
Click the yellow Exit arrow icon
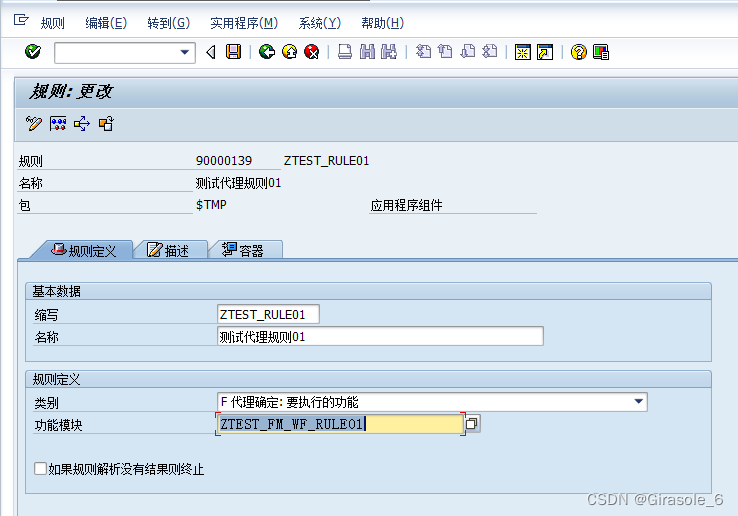[x=289, y=52]
